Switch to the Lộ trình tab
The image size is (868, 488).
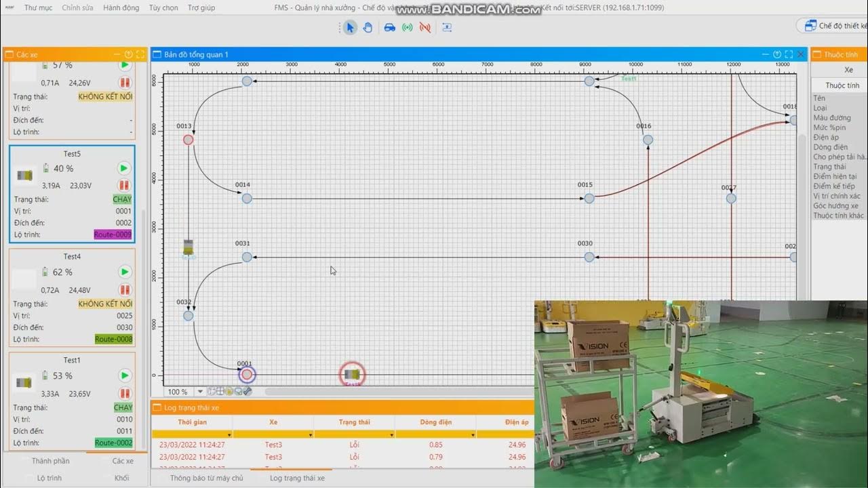[50, 478]
